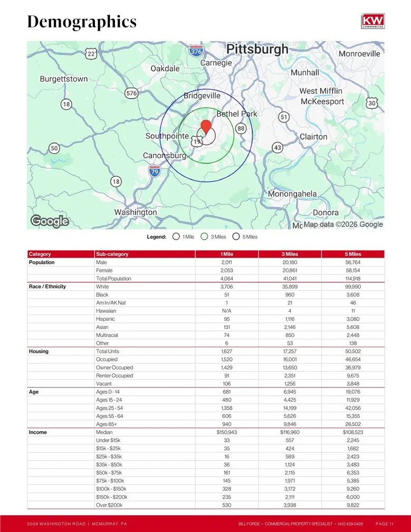Viewport: 411px width, 532px height.
Task: Click the Route 51 marker near Clairton
Action: [284, 117]
